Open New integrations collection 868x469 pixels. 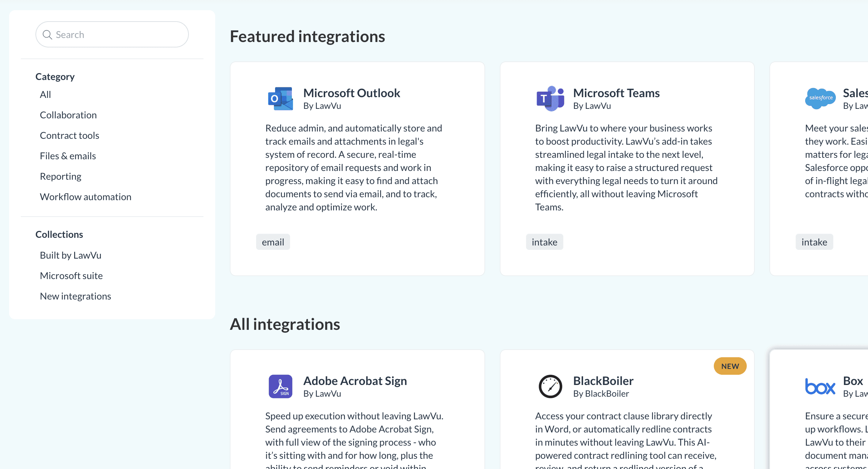point(75,296)
